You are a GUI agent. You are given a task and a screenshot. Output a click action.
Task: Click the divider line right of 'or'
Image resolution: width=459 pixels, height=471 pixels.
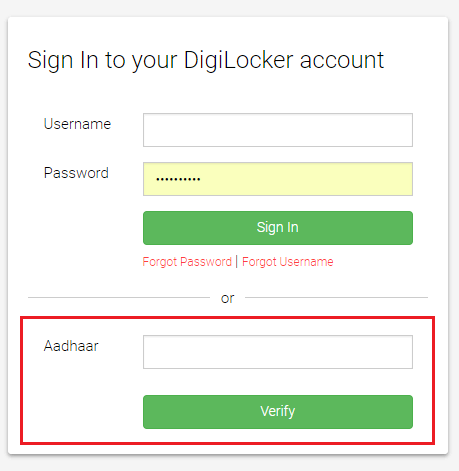[x=336, y=297]
